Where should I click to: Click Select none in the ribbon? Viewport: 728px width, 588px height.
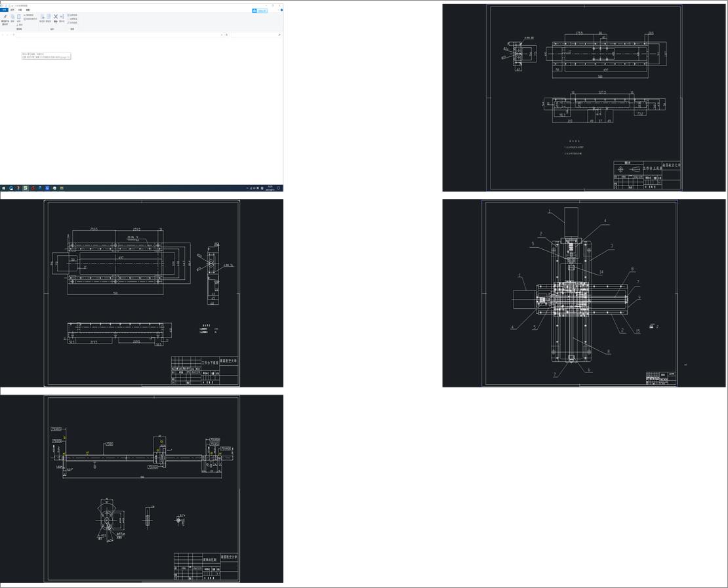coord(72,18)
